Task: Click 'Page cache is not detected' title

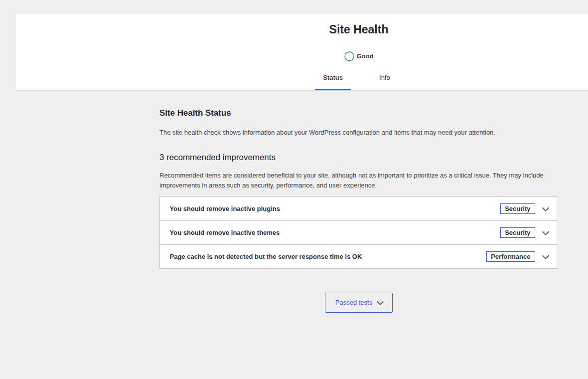Action: [x=266, y=257]
